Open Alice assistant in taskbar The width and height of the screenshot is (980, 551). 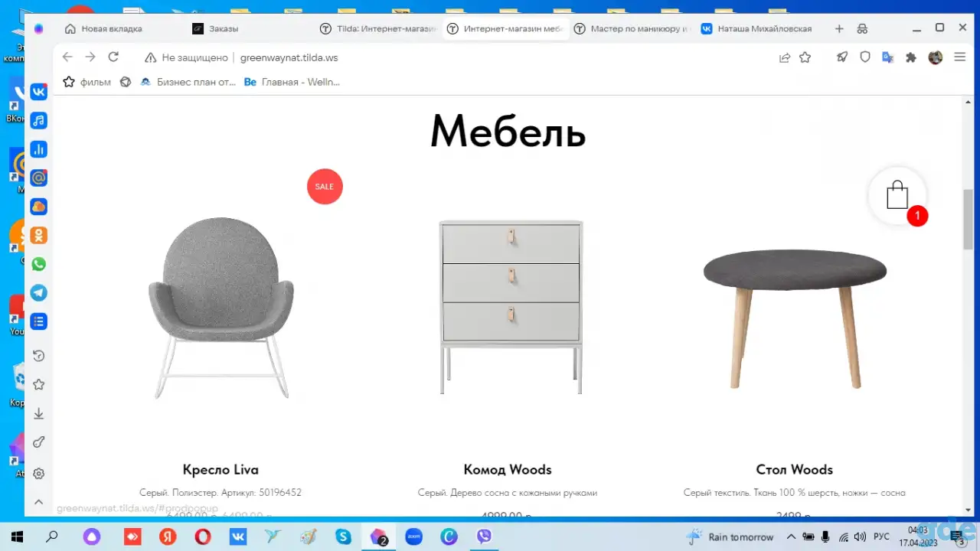coord(92,536)
